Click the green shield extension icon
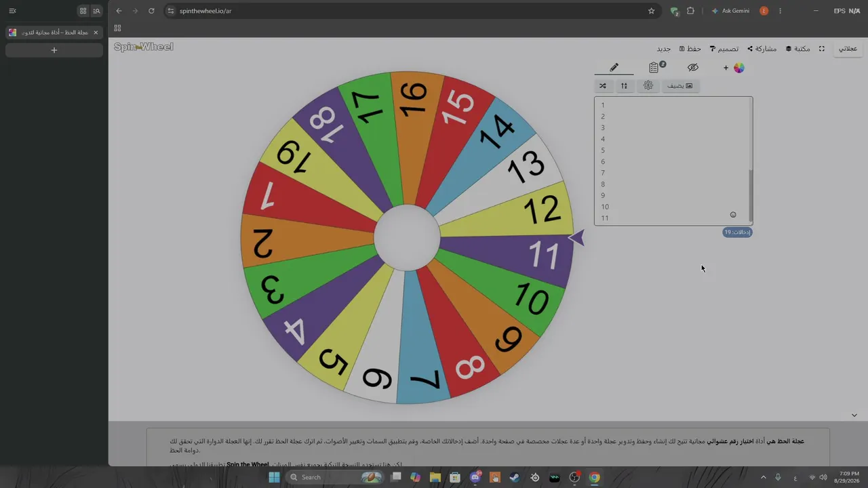 674,11
